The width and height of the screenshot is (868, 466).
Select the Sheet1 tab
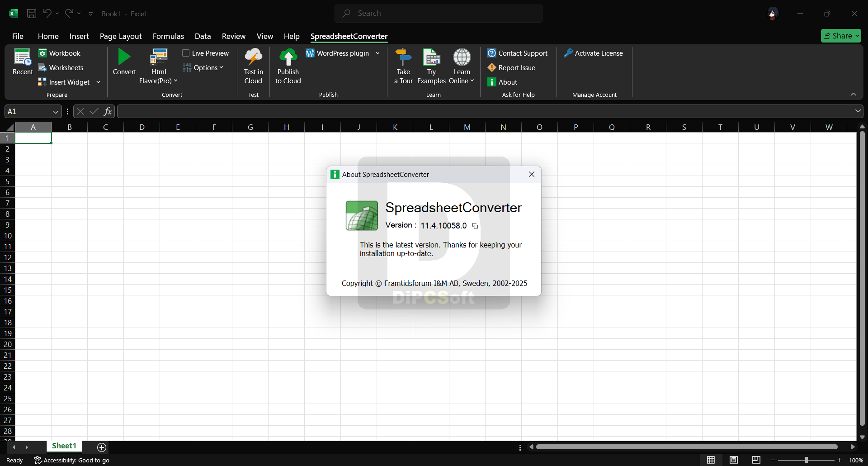(64, 446)
